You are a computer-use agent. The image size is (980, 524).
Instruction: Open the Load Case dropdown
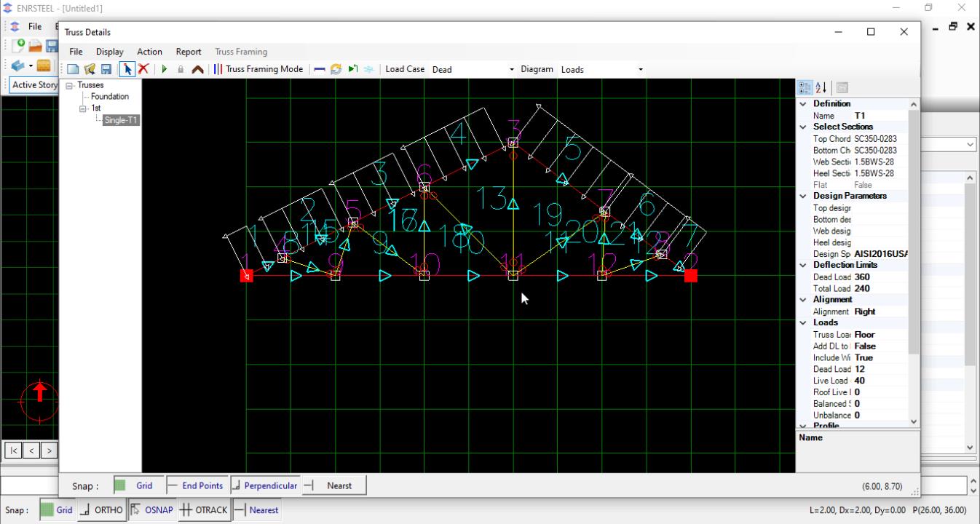point(511,70)
